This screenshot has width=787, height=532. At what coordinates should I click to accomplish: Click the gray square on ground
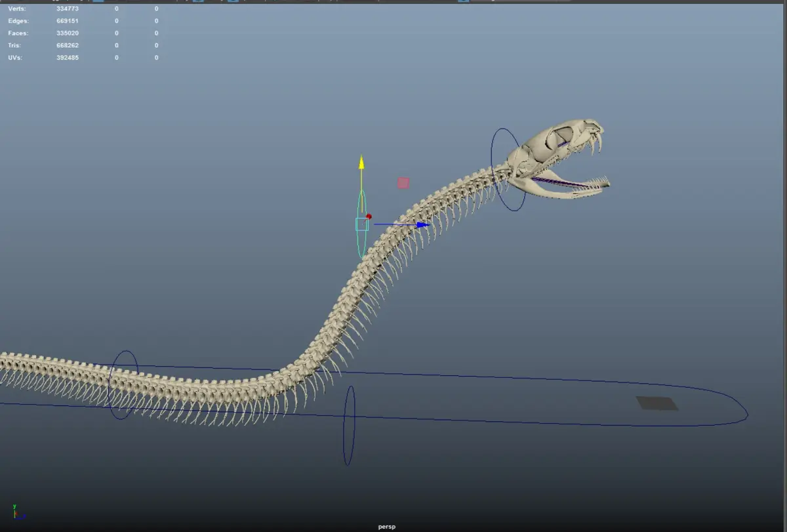pos(657,403)
